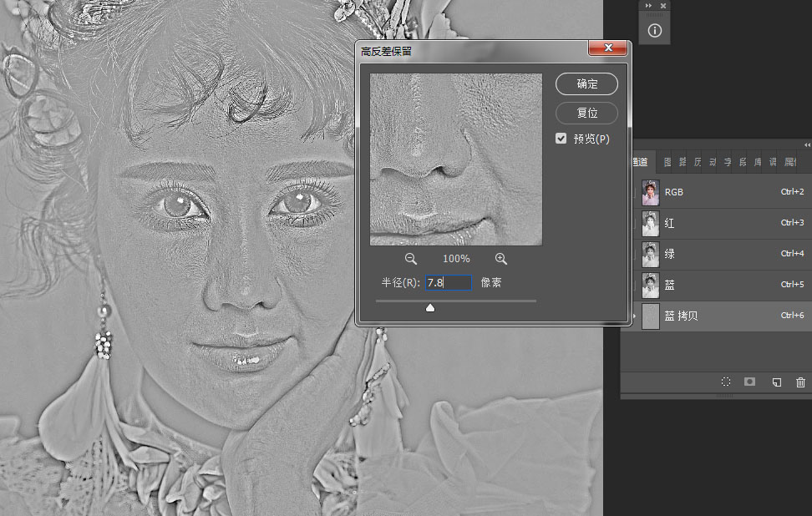The width and height of the screenshot is (812, 516).
Task: Select the RGB channel thumbnail
Action: tap(651, 193)
